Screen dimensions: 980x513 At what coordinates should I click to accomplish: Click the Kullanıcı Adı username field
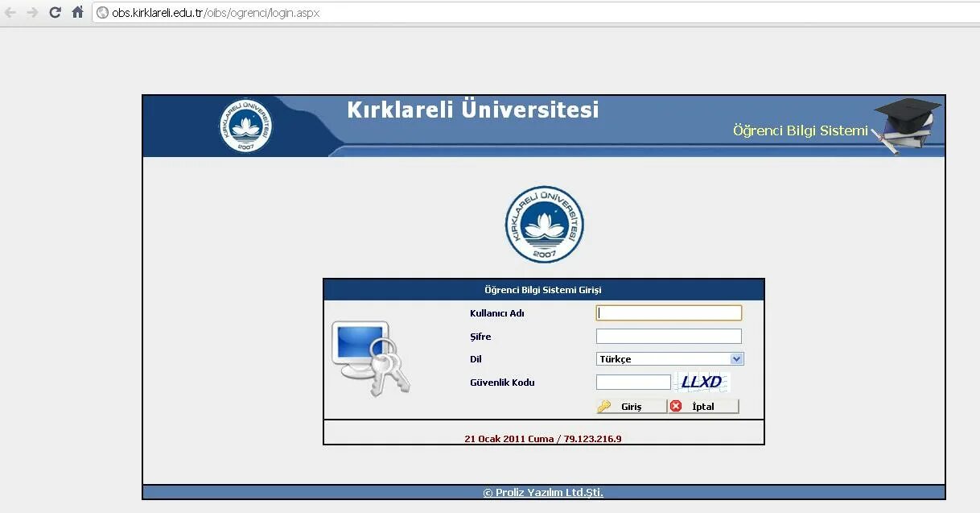pos(669,313)
